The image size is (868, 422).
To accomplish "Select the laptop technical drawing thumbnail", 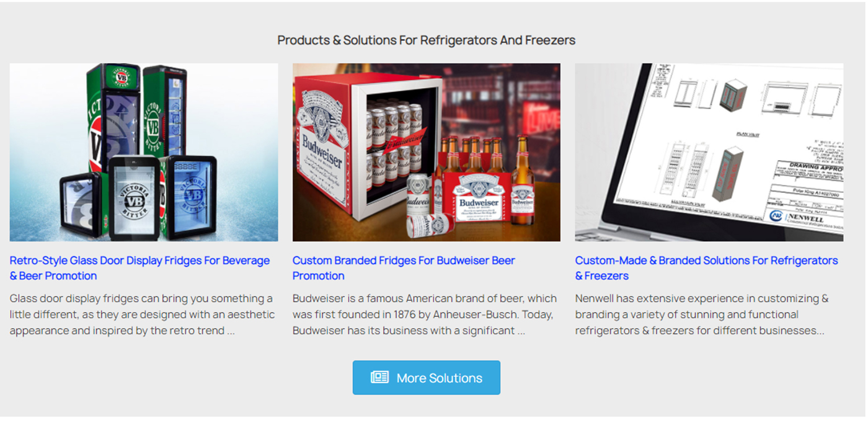I will pyautogui.click(x=709, y=152).
